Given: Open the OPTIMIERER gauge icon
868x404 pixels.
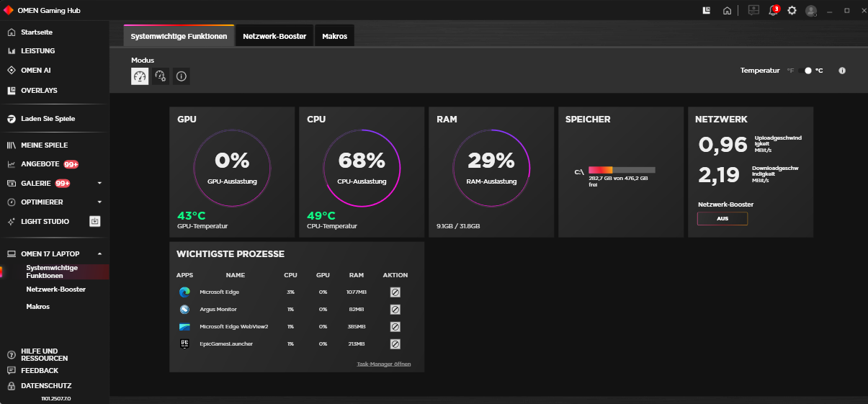Looking at the screenshot, I should pyautogui.click(x=12, y=202).
